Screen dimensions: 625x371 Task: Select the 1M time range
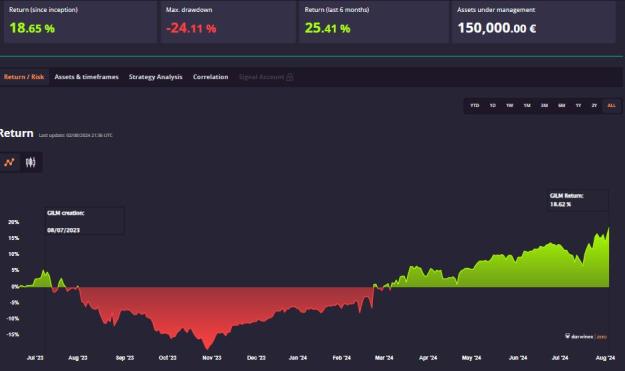click(x=527, y=106)
